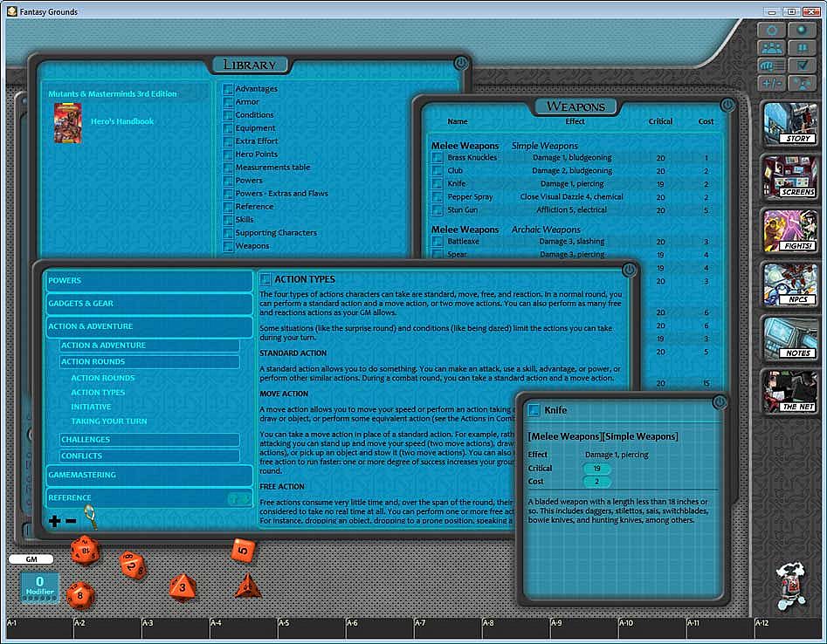Click the Critical value field showing 19
Screen dimensions: 827x644
[x=597, y=469]
